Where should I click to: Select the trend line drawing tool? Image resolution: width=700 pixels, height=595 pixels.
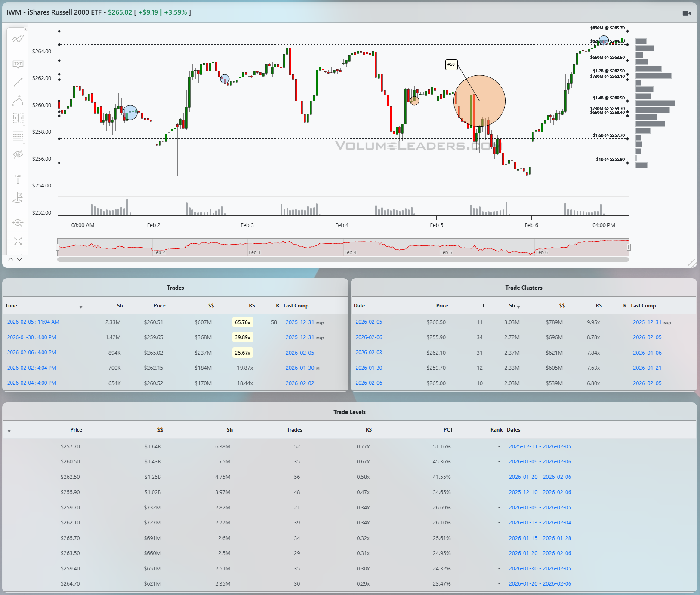point(18,82)
